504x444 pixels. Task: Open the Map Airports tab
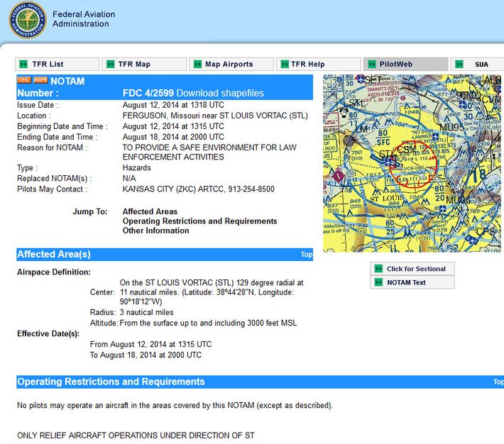click(231, 65)
